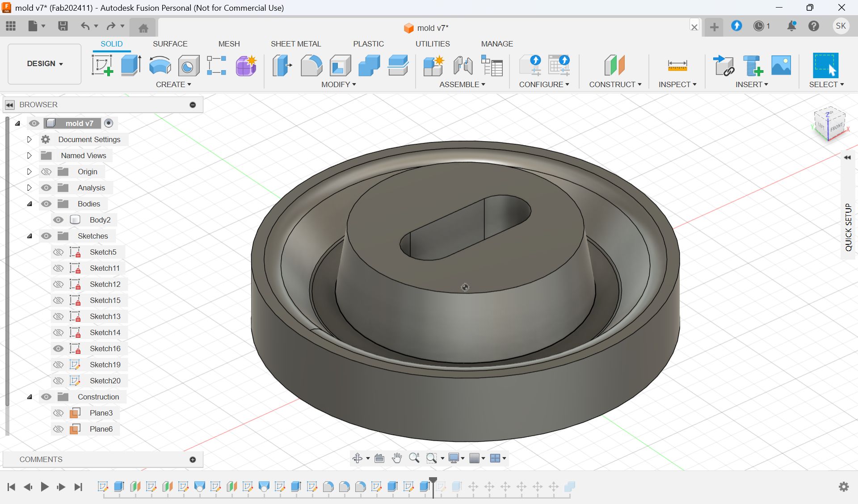Click the Insert Decal image icon
The width and height of the screenshot is (858, 504).
781,66
